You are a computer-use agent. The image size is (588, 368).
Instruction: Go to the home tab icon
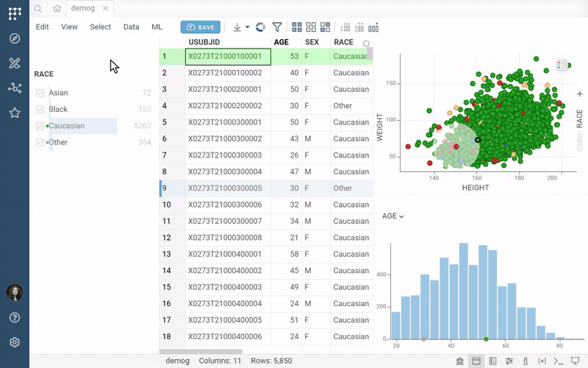pos(57,8)
